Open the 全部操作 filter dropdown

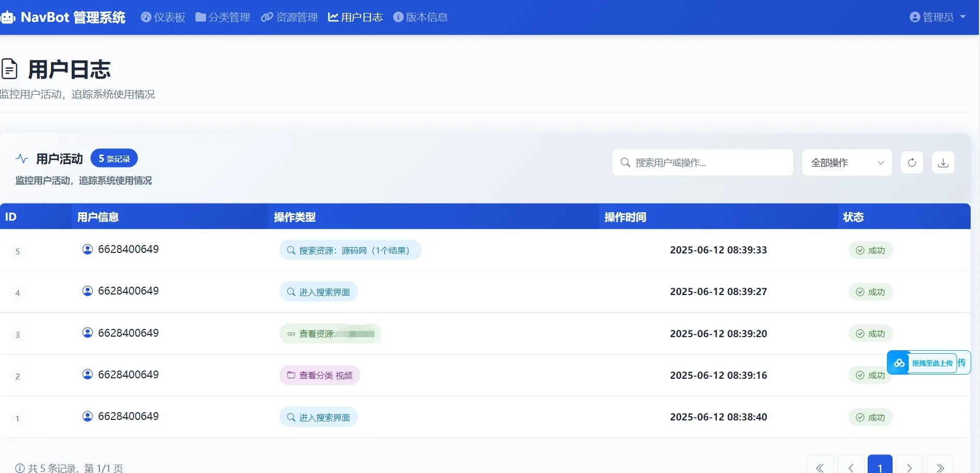[846, 162]
